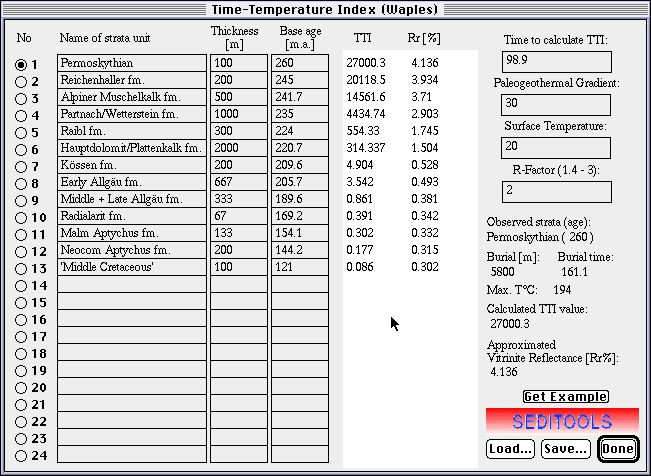Choose row 13 radio button

click(21, 268)
